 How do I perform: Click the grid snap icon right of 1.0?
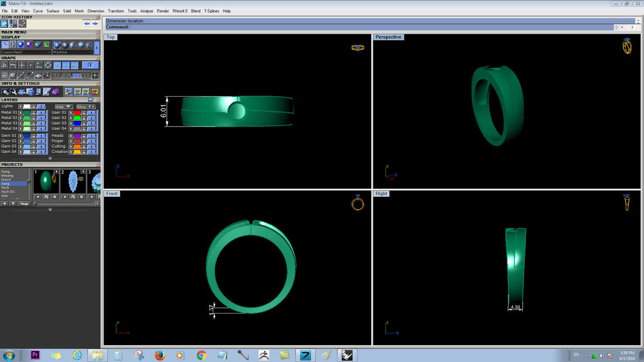95,75
